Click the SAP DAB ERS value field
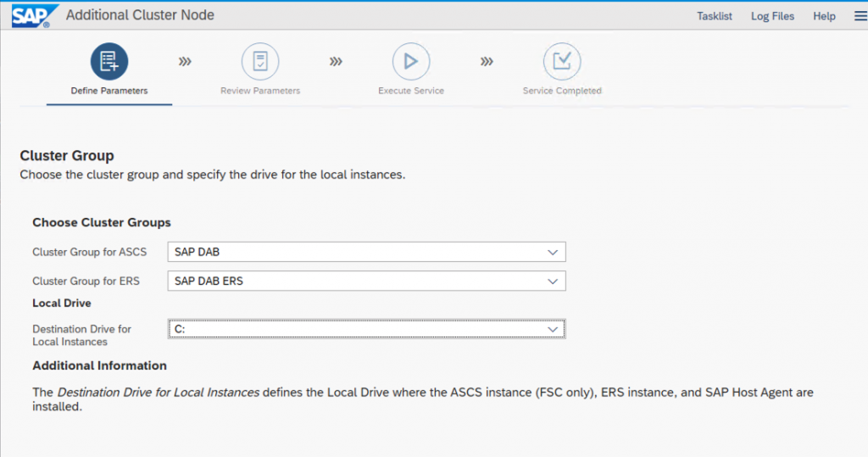Screen dimensions: 868x457 click(366, 281)
